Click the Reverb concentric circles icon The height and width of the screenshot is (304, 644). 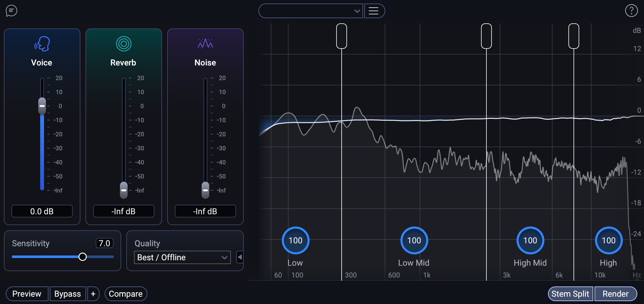pyautogui.click(x=124, y=44)
